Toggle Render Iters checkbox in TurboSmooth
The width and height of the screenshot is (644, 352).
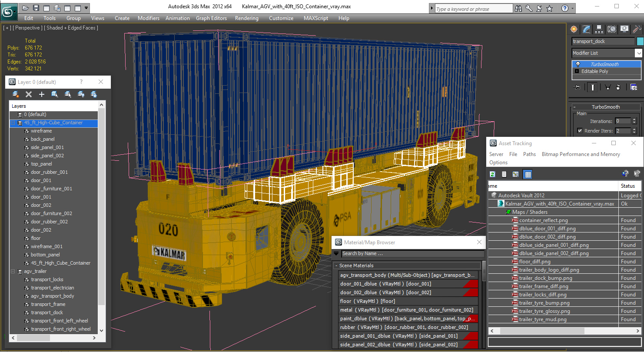(x=580, y=131)
